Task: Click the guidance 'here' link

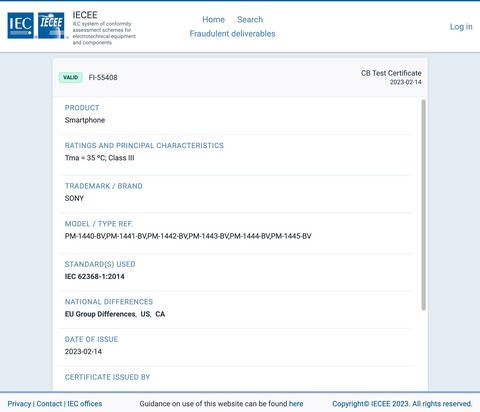Action: 296,404
